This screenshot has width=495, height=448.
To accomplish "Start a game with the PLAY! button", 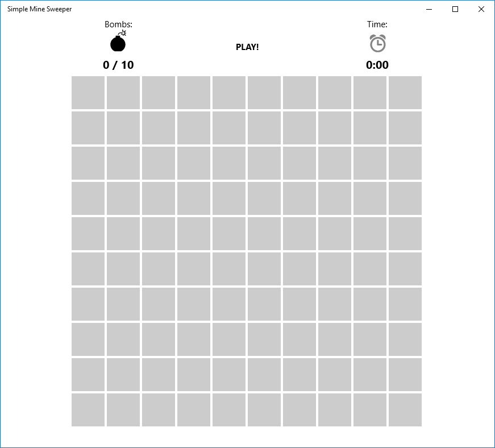I will (247, 47).
